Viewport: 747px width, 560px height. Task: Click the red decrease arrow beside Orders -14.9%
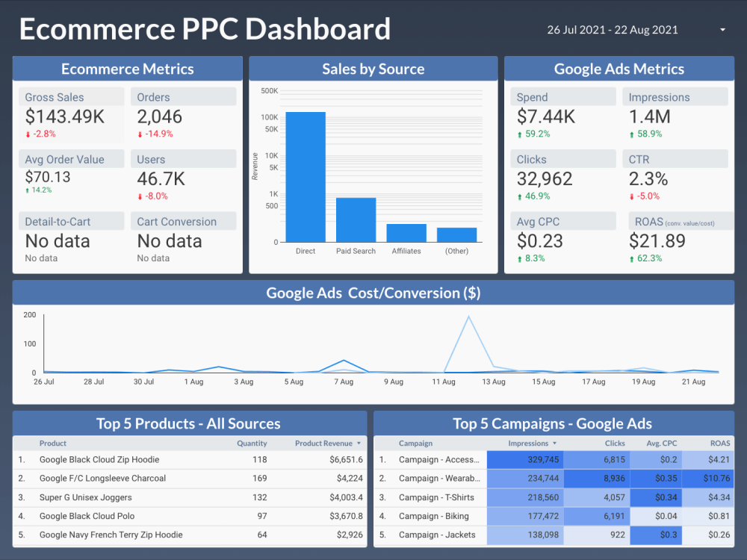tap(138, 134)
